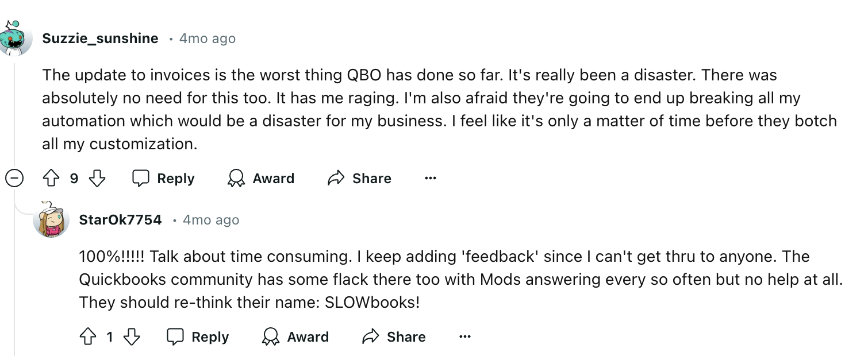Open more options on StarOk7754's reply
The width and height of the screenshot is (868, 356).
click(465, 337)
